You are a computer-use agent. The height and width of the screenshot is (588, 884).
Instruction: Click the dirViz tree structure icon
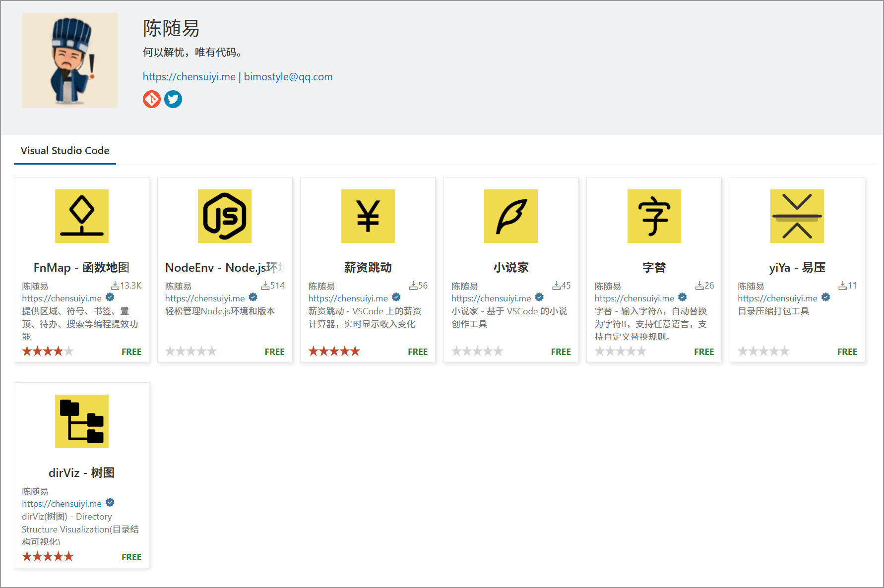pyautogui.click(x=82, y=421)
